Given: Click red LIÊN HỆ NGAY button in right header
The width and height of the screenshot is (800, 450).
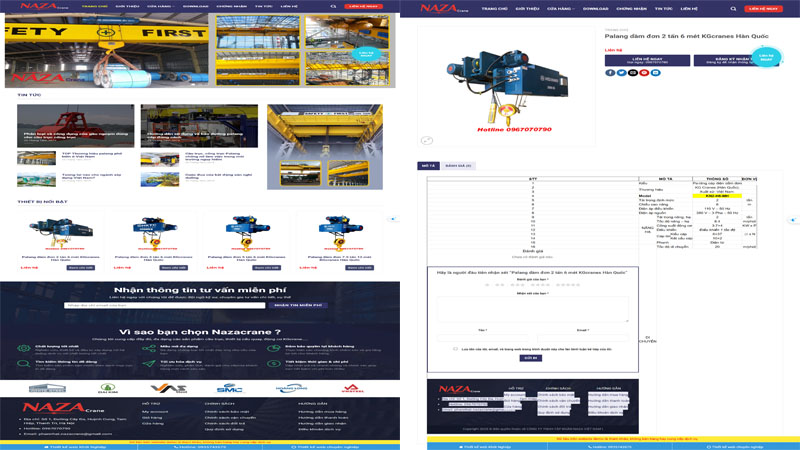Looking at the screenshot, I should point(763,9).
